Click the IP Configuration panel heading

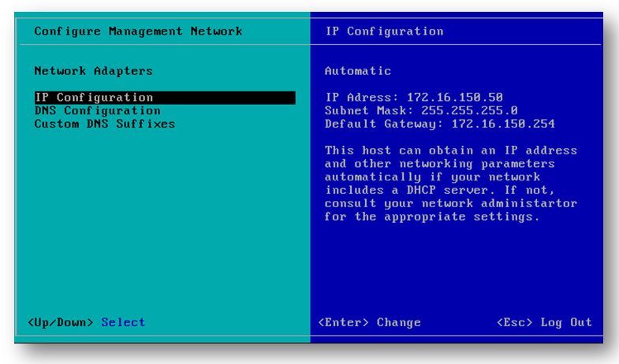384,32
